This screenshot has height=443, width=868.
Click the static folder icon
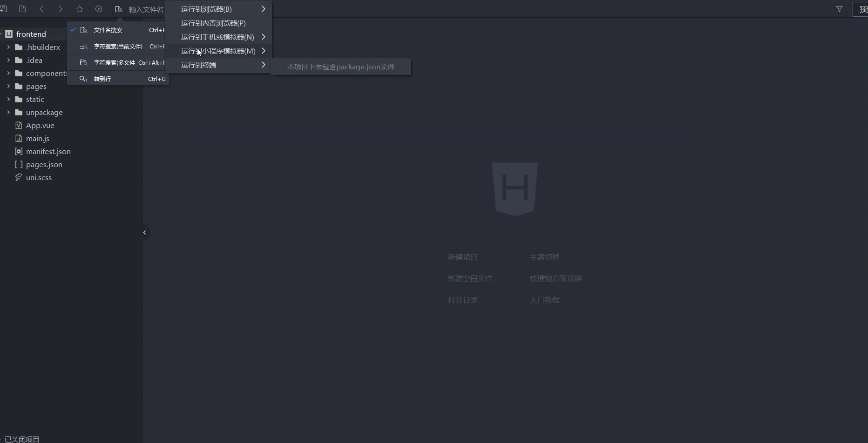pyautogui.click(x=19, y=99)
